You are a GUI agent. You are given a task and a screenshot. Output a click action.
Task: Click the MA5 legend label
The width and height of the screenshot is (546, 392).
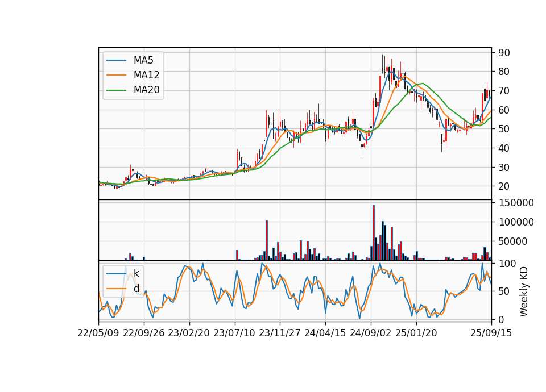[143, 60]
